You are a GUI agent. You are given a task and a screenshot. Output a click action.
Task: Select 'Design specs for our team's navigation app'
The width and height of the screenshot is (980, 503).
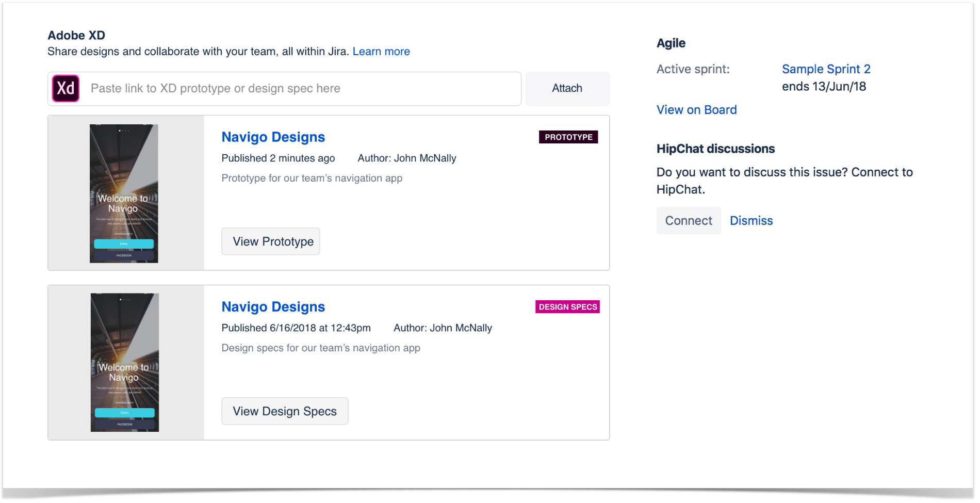[321, 348]
